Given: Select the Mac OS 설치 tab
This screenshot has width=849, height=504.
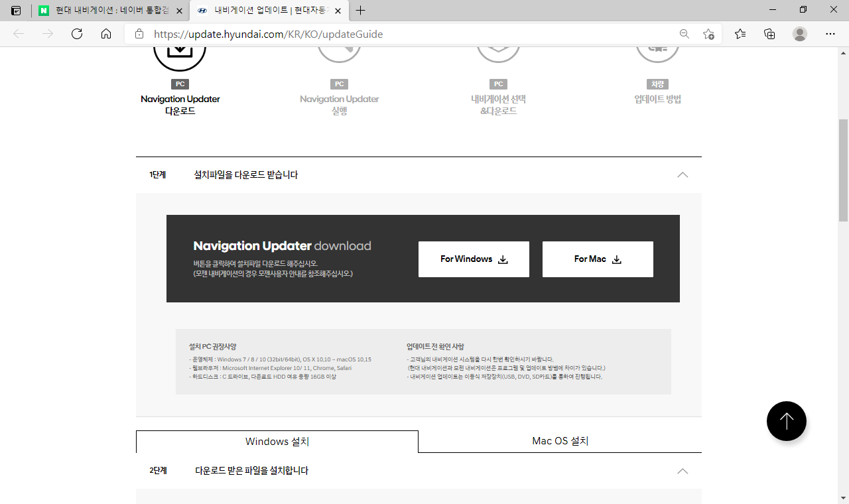Looking at the screenshot, I should tap(560, 442).
